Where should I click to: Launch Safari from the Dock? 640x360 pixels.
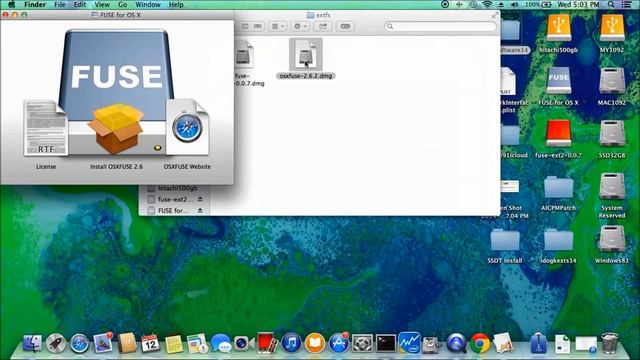[79, 343]
